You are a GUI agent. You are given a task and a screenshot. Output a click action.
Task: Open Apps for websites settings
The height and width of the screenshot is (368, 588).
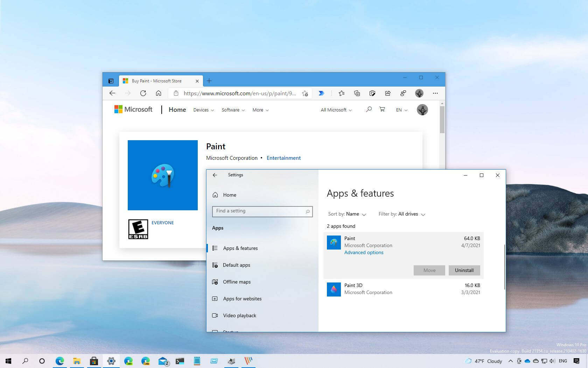click(x=242, y=299)
